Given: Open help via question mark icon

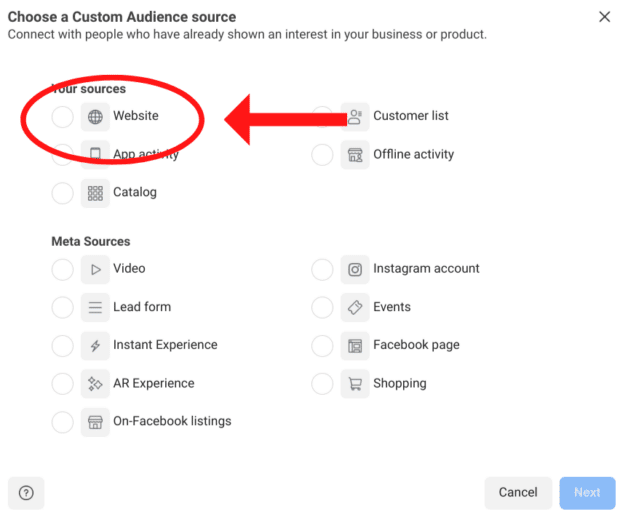Looking at the screenshot, I should coord(26,492).
